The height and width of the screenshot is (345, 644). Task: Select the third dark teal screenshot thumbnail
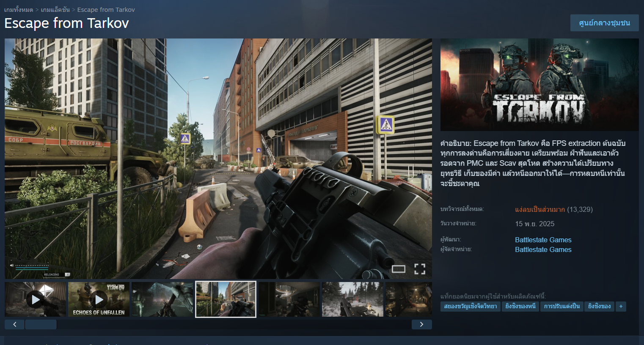pyautogui.click(x=162, y=299)
